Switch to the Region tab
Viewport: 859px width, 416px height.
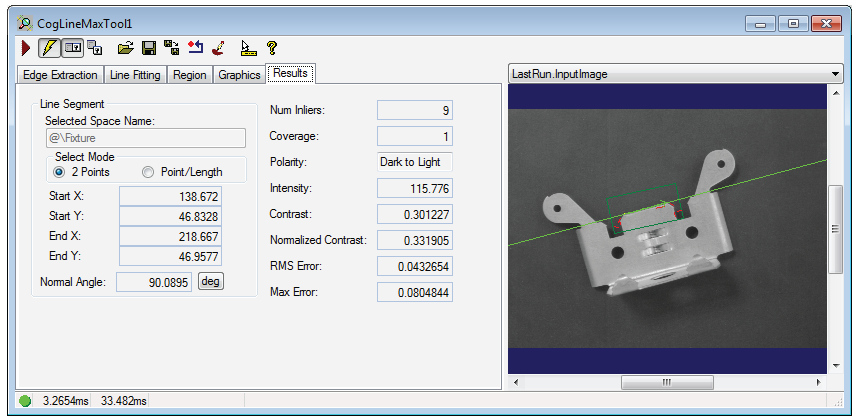tap(190, 75)
